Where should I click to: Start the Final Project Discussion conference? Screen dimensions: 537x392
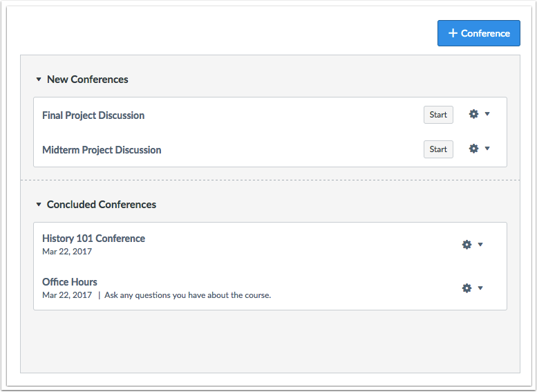(438, 115)
